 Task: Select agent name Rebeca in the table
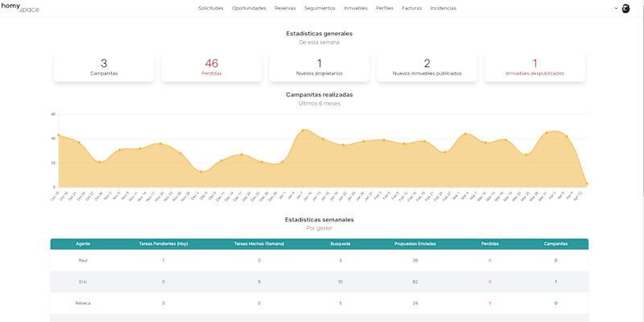(83, 303)
